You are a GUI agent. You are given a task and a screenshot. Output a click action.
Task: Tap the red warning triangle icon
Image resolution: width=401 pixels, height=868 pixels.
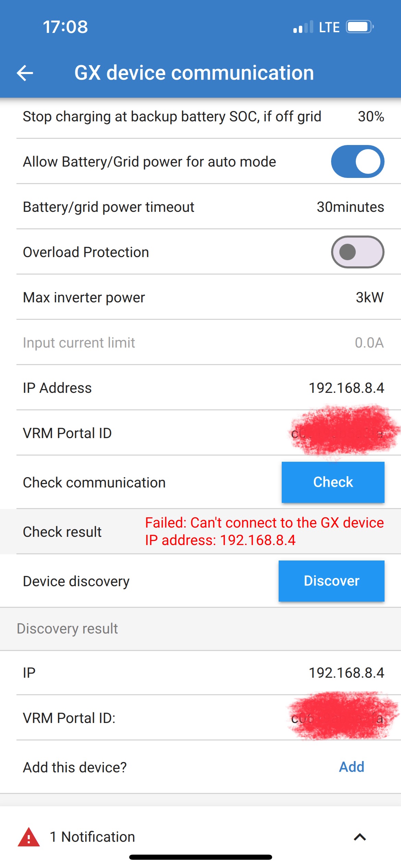[29, 837]
